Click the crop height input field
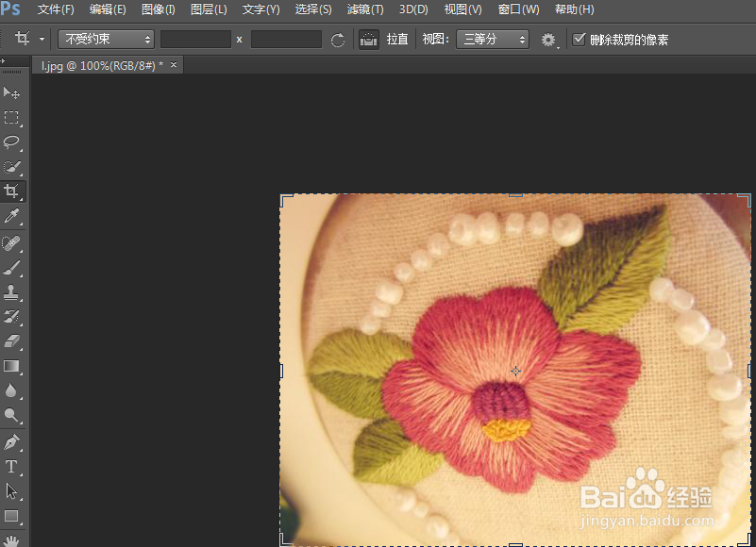The image size is (756, 547). click(286, 39)
